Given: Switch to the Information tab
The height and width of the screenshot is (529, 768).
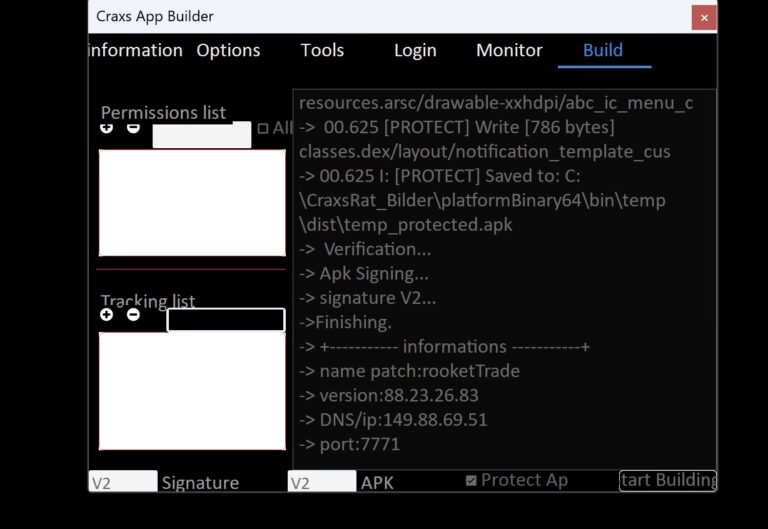Looking at the screenshot, I should [x=136, y=50].
